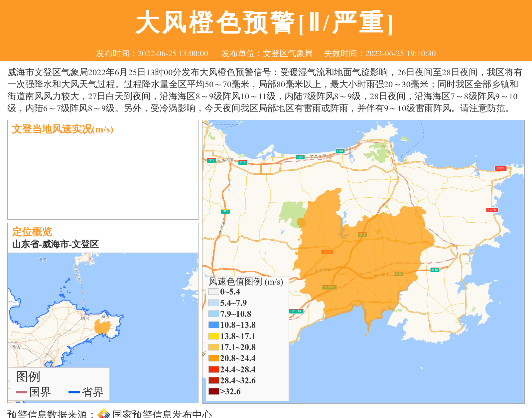Viewport: 532px width, 418px height.
Task: Click the G308 road shield marker
Action: click(x=327, y=252)
